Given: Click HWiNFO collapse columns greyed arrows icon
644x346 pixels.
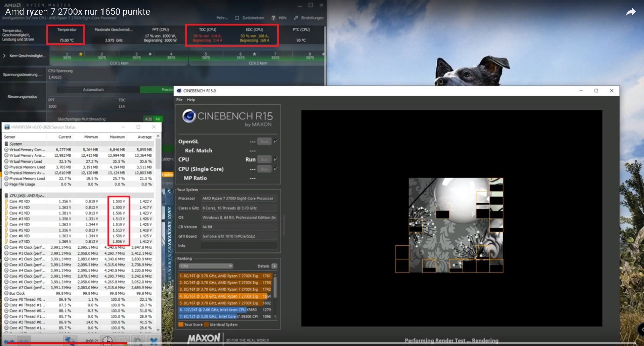Looking at the screenshot, I should click(24, 341).
